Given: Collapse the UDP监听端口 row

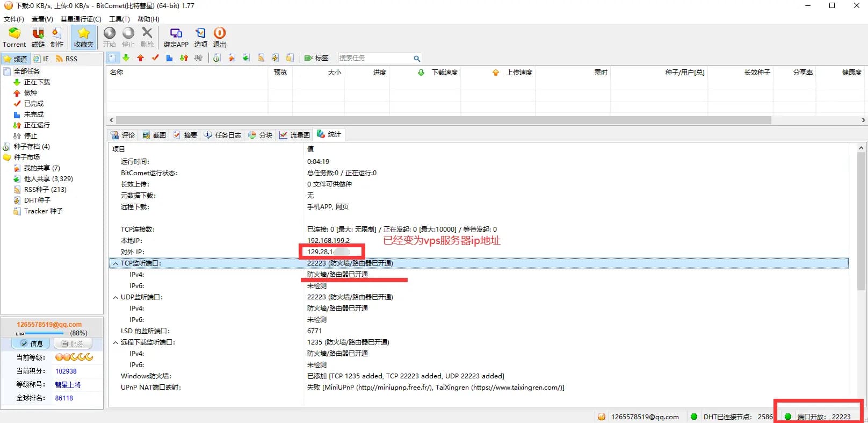Looking at the screenshot, I should tap(115, 297).
